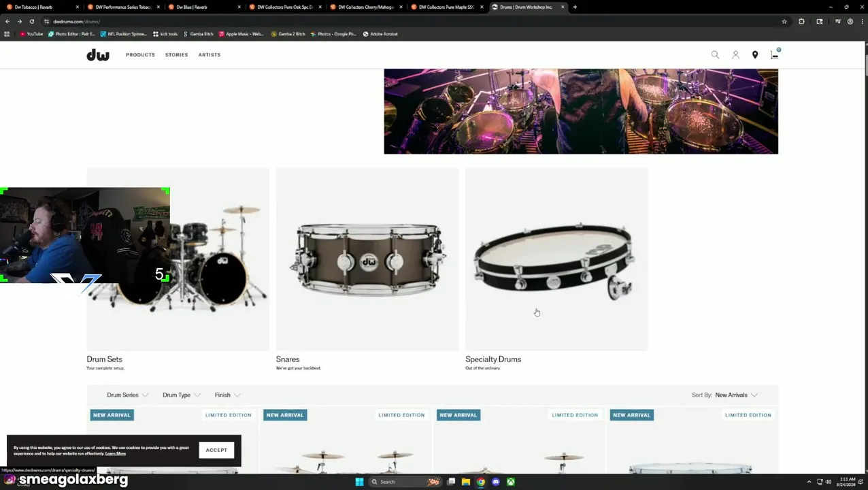Click the Specialty Drums category title
Viewport: 868px width, 490px height.
point(493,359)
